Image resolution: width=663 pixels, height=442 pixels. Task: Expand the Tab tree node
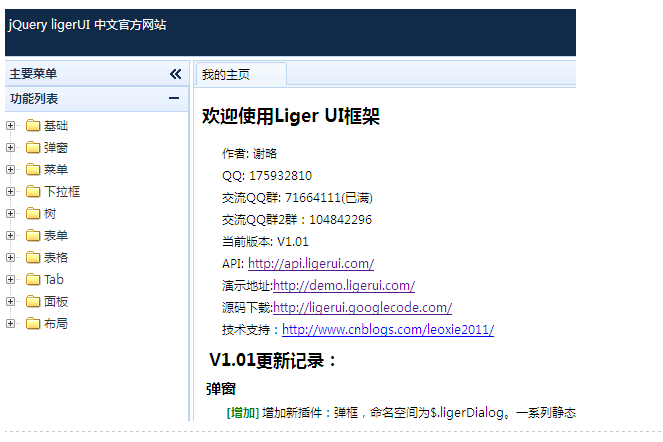11,280
